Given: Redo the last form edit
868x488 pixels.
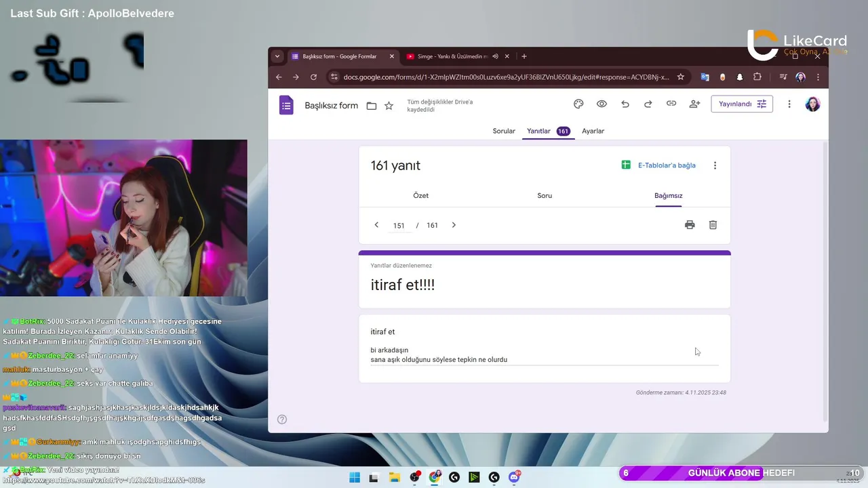Looking at the screenshot, I should pos(648,104).
